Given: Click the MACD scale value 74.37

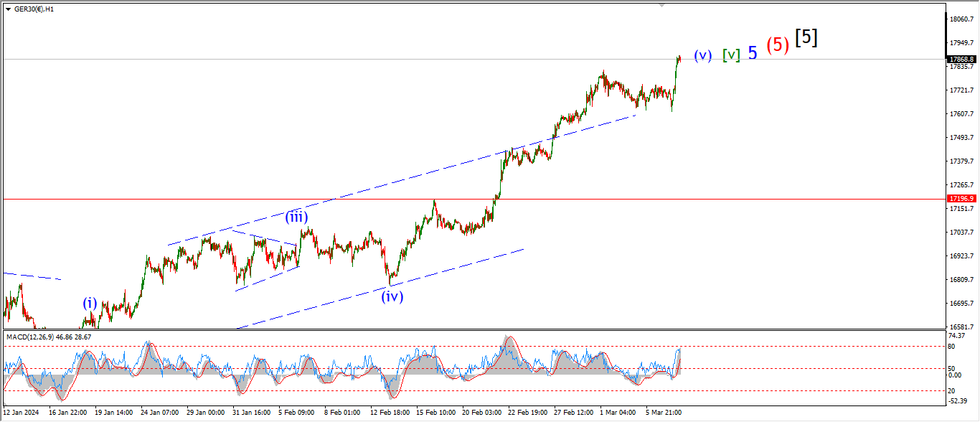Looking at the screenshot, I should coord(956,335).
